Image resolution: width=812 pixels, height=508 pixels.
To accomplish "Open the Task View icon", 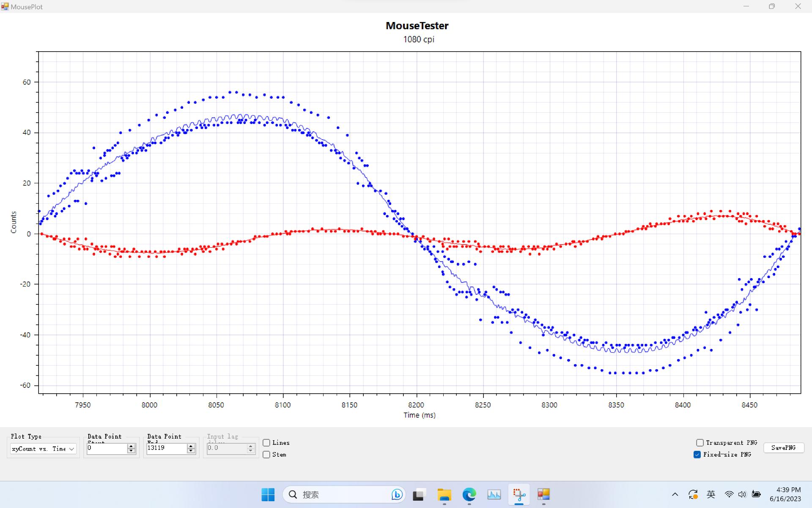I will click(419, 494).
